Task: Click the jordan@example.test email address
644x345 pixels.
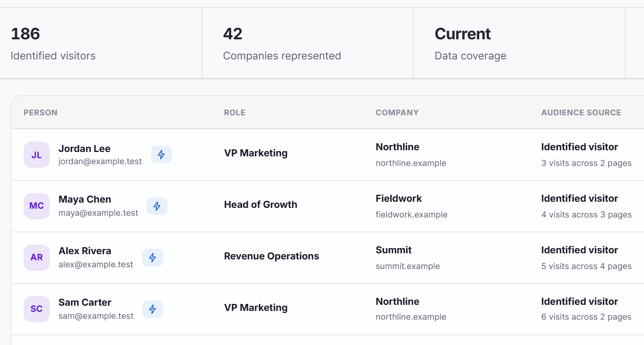Action: pyautogui.click(x=100, y=162)
